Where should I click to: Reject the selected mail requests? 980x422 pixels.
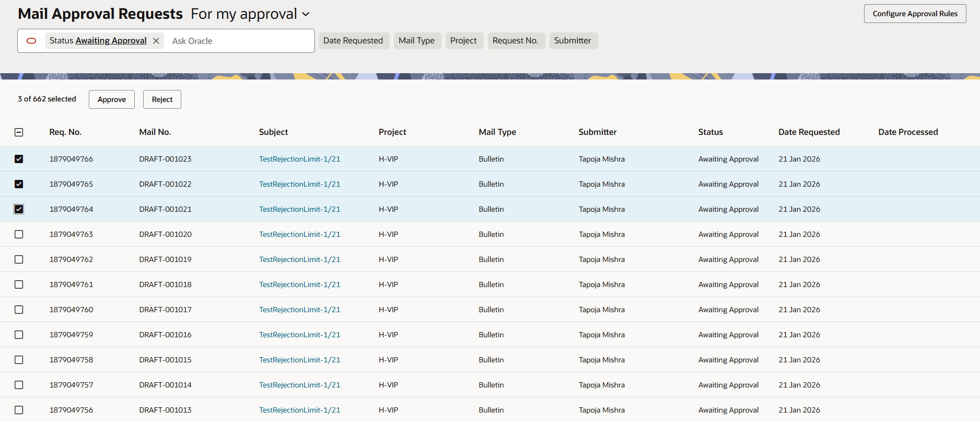(162, 99)
